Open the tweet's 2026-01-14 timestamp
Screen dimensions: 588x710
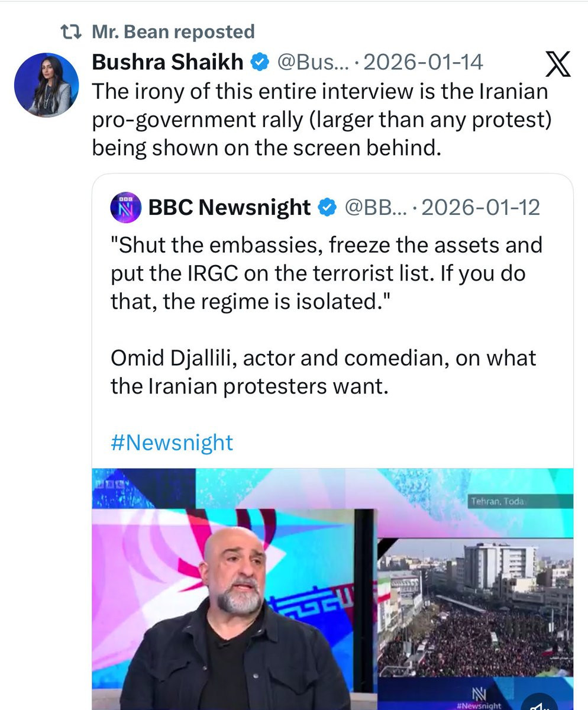coord(423,62)
